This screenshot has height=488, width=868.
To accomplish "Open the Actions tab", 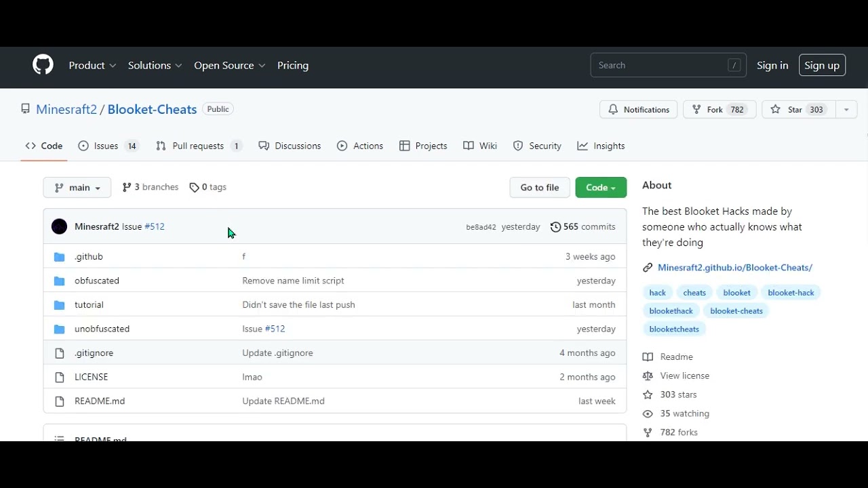I will (x=360, y=146).
